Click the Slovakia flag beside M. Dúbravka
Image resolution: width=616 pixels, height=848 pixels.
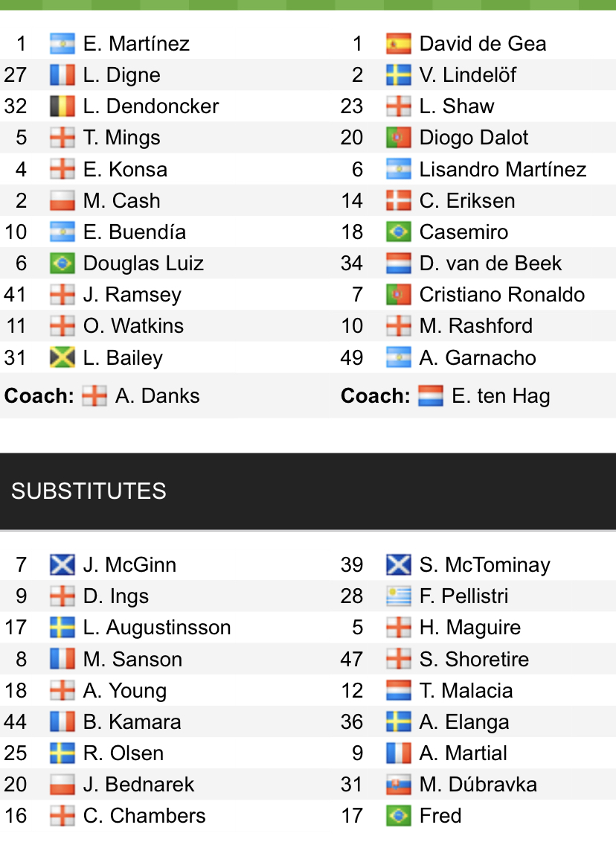[x=399, y=785]
